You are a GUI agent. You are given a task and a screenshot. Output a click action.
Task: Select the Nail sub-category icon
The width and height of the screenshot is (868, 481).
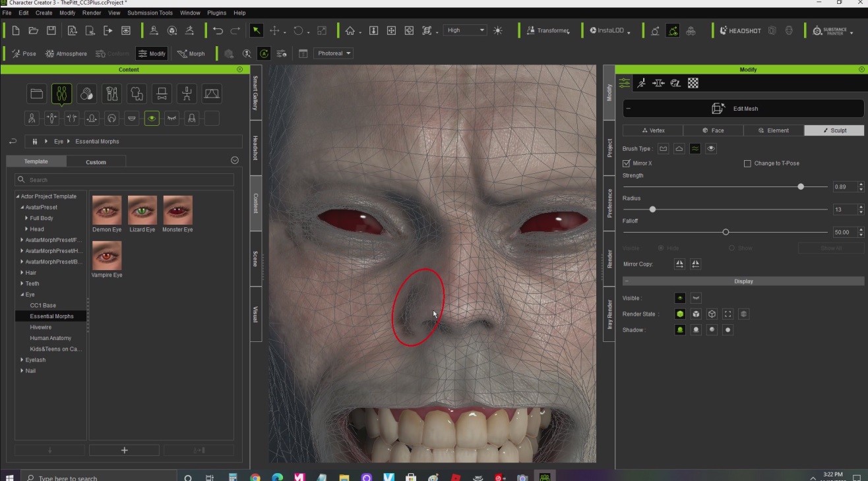(192, 119)
